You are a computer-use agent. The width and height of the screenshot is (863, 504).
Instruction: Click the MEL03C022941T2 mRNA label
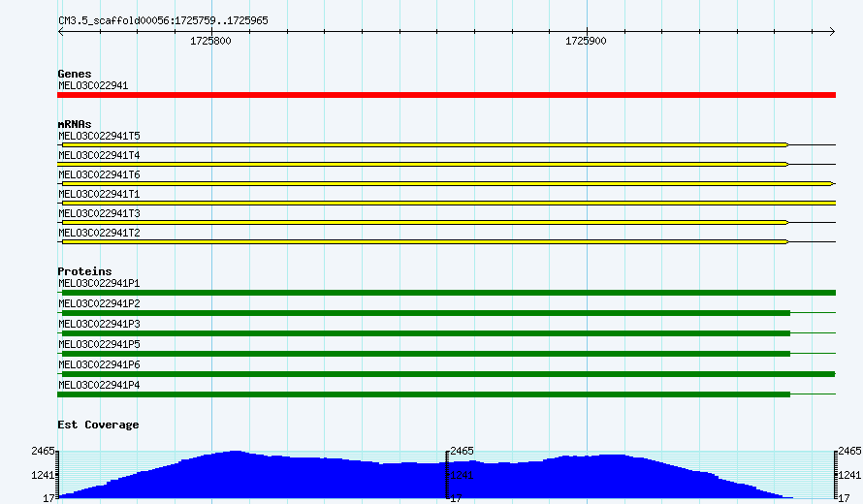[x=99, y=233]
